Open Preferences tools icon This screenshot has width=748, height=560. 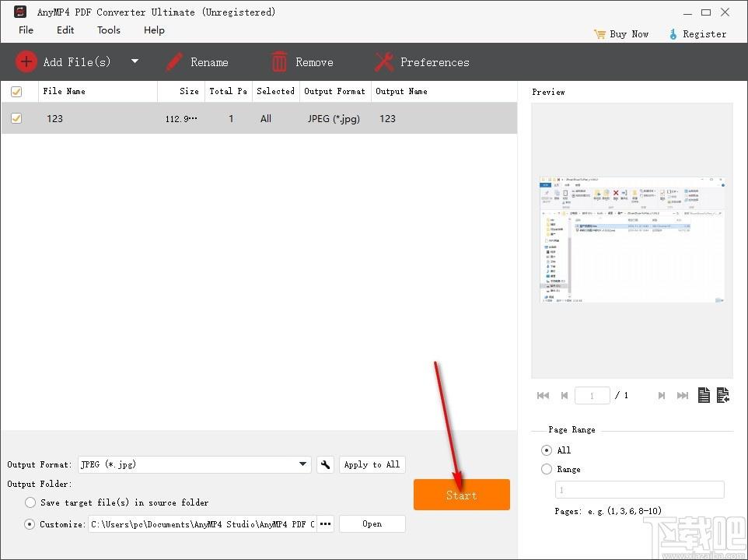pyautogui.click(x=383, y=62)
